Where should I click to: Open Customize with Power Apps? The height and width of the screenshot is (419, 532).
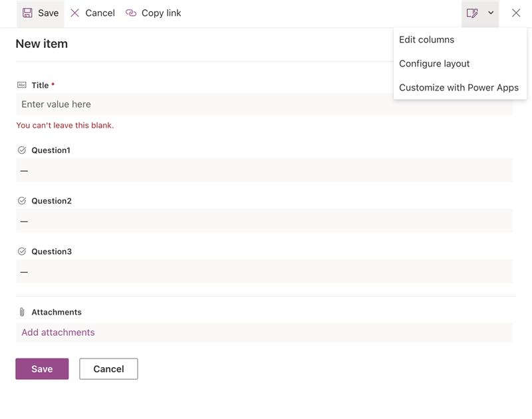[459, 88]
